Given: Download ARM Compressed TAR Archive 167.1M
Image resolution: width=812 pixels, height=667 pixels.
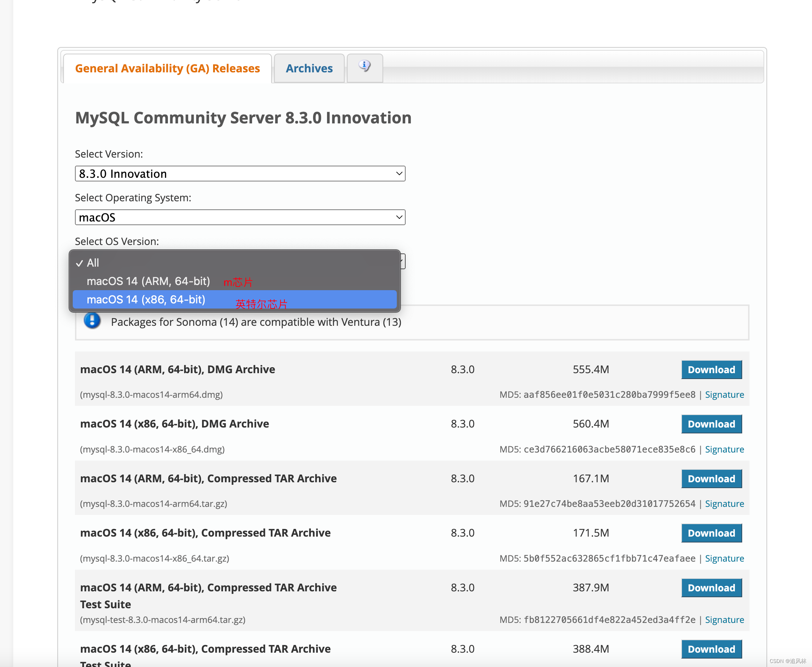Looking at the screenshot, I should click(711, 479).
